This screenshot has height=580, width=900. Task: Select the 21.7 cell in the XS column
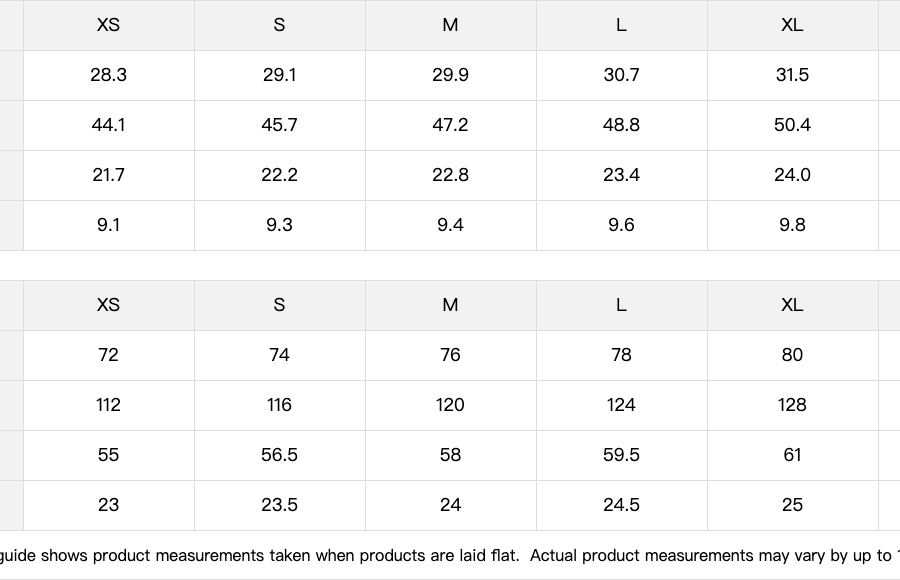tap(108, 175)
